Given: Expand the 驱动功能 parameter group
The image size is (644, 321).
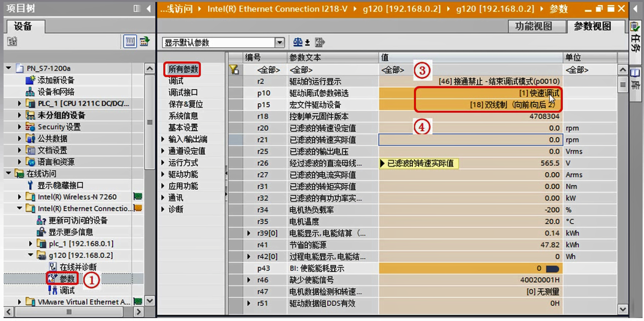Looking at the screenshot, I should pyautogui.click(x=163, y=175).
